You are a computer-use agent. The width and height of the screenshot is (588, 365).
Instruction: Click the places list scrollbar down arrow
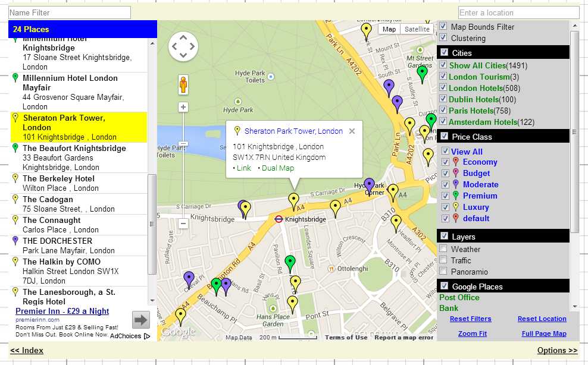[x=152, y=301]
